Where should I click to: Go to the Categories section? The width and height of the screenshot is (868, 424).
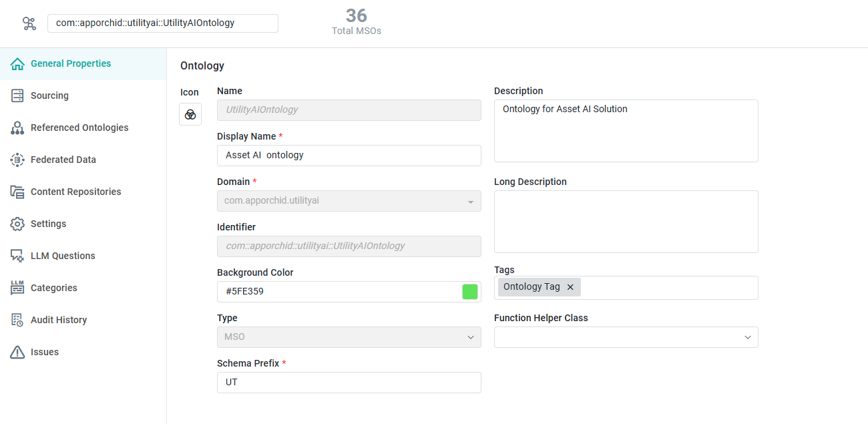point(53,288)
